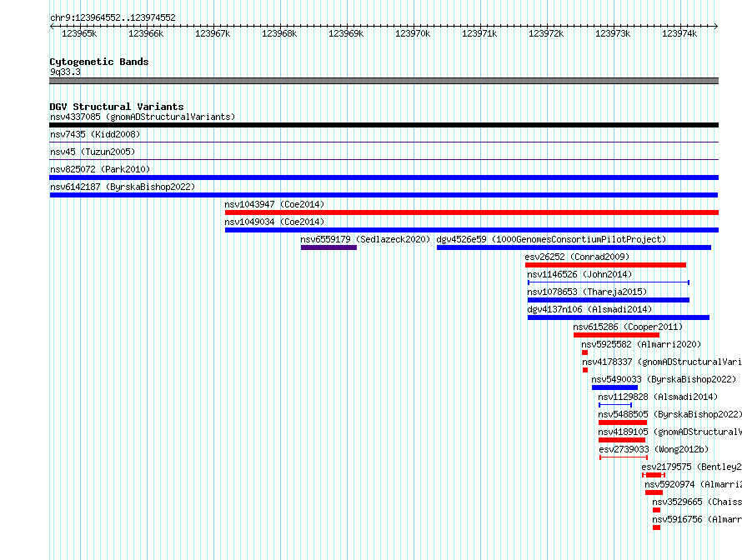This screenshot has width=742, height=560.
Task: Click the Cytogenetic Bands track title
Action: click(x=99, y=62)
